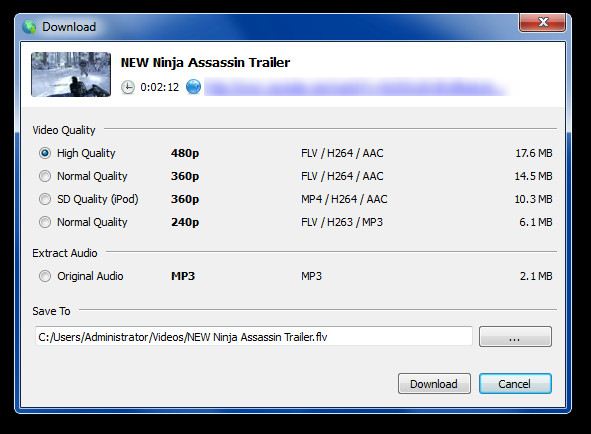The width and height of the screenshot is (591, 434).
Task: Click the 'Video Quality' section heading
Action: click(x=64, y=130)
